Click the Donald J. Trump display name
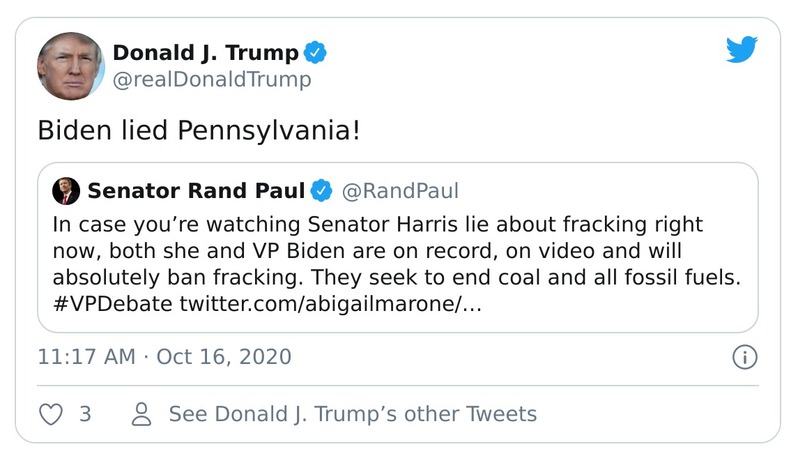The width and height of the screenshot is (798, 463). (x=205, y=53)
